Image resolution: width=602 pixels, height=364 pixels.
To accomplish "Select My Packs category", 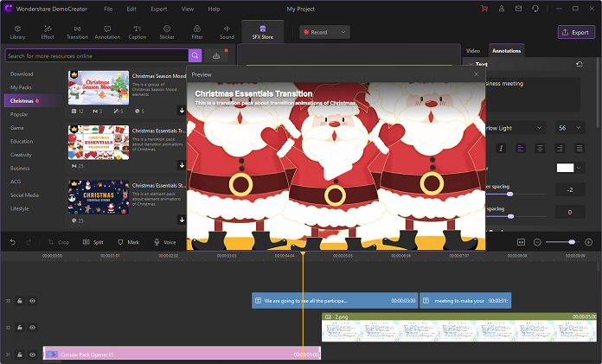I will (21, 87).
